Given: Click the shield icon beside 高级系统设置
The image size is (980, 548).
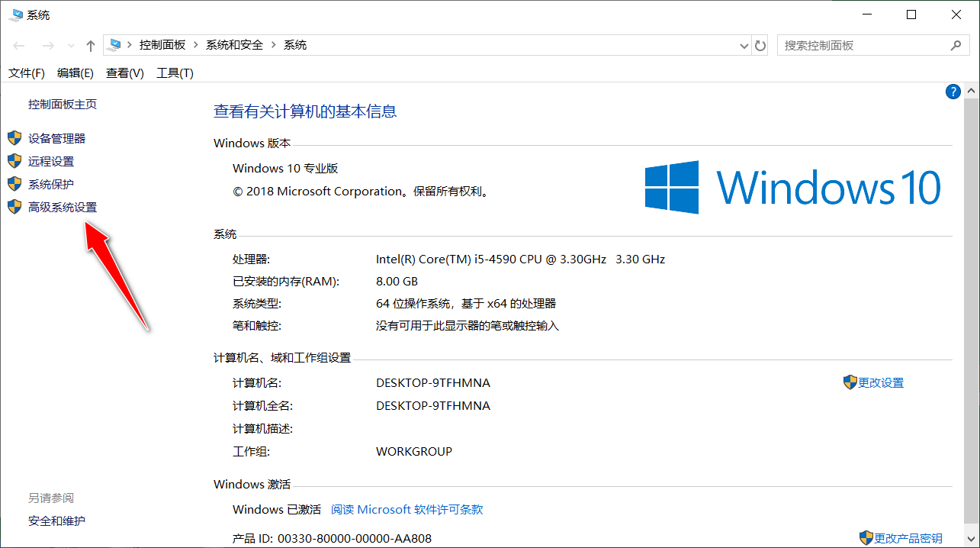Looking at the screenshot, I should 14,207.
